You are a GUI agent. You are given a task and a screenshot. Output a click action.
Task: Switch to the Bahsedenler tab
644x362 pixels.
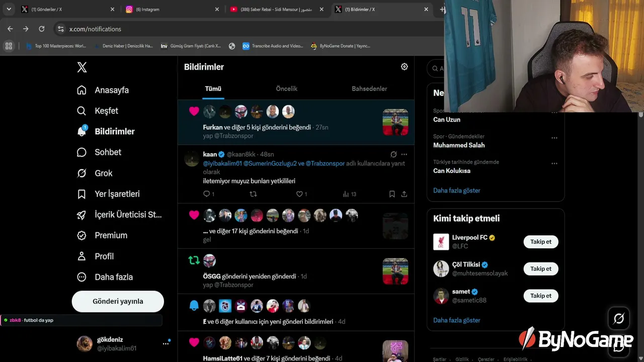pyautogui.click(x=369, y=88)
